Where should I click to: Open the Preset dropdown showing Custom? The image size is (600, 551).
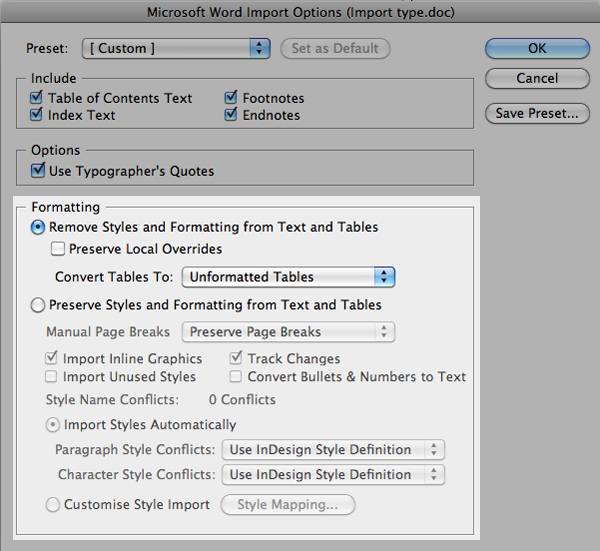(x=176, y=48)
